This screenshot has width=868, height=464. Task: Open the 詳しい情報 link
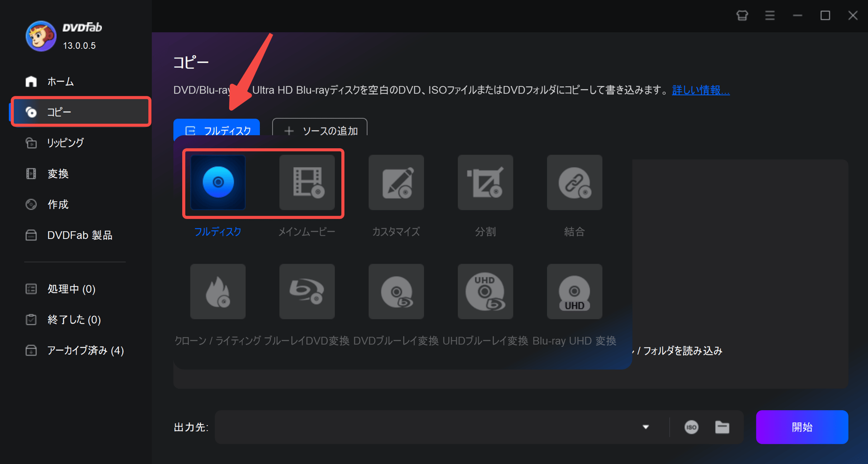[701, 90]
